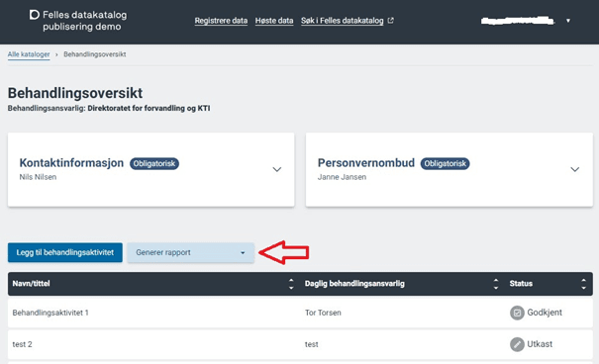Expand the Kontaktinformasjon card chevron
This screenshot has width=599, height=364.
[x=277, y=169]
